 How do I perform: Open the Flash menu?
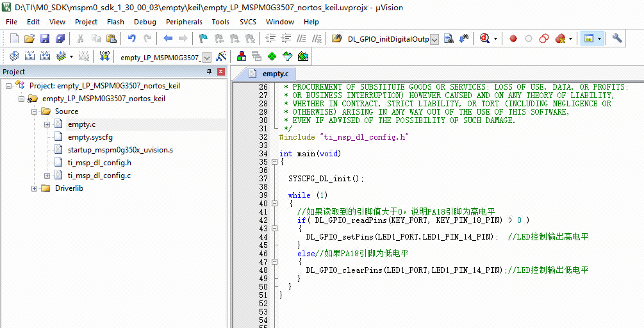[x=115, y=22]
